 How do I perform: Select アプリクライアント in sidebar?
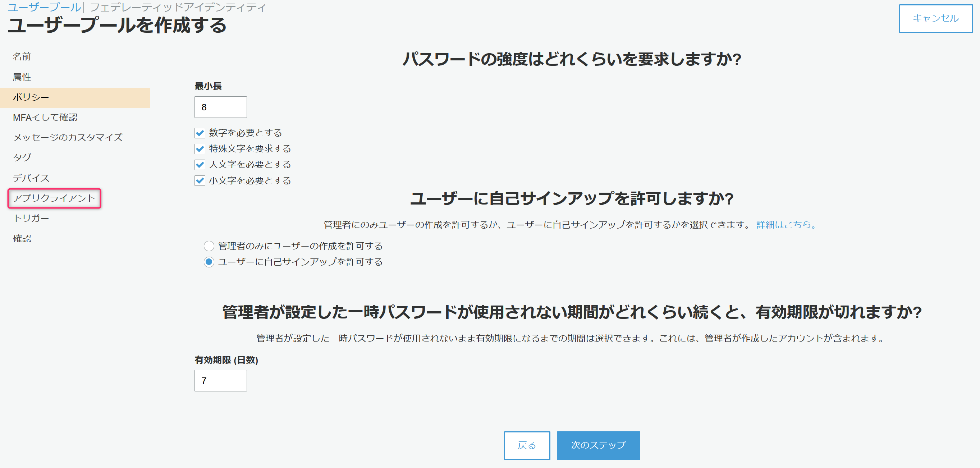click(54, 198)
